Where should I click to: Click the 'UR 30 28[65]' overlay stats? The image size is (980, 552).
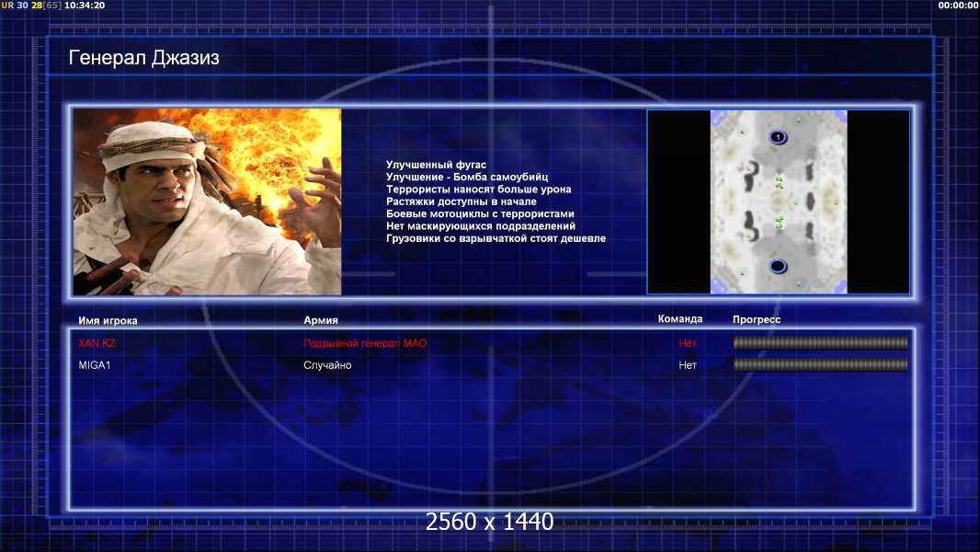pyautogui.click(x=31, y=5)
